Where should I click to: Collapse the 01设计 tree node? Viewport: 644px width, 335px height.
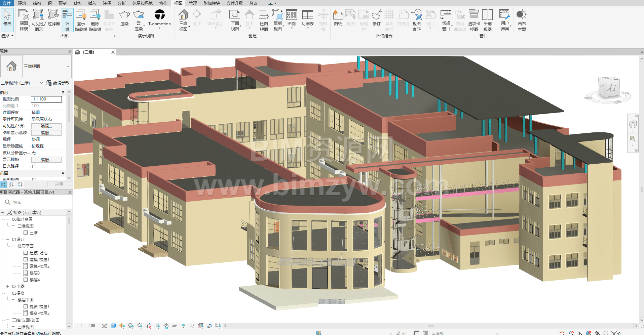8,240
